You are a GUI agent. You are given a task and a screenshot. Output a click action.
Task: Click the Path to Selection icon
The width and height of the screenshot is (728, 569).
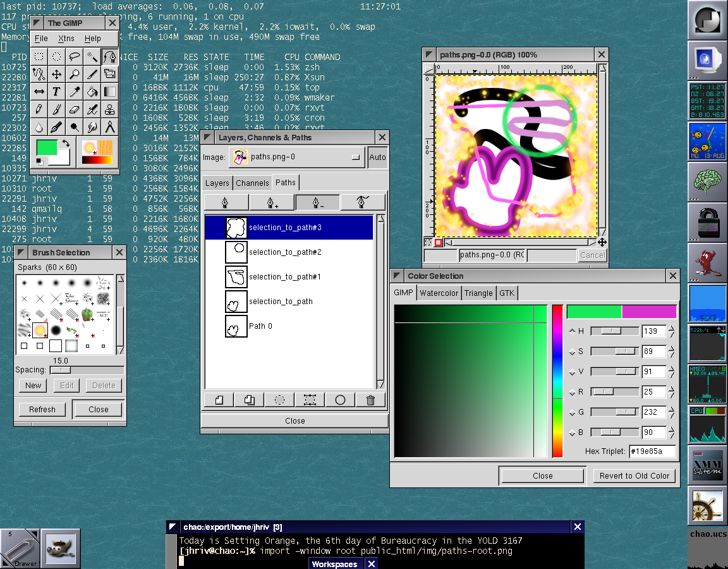coord(279,400)
